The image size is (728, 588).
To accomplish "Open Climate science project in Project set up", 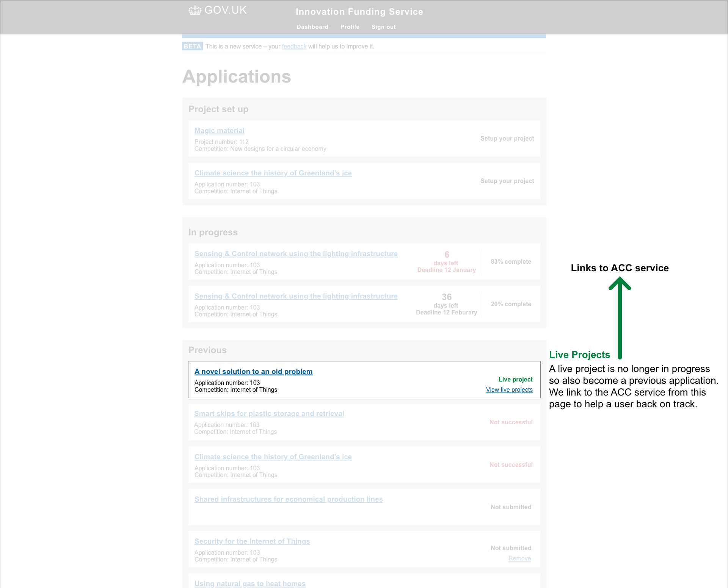I will (273, 173).
